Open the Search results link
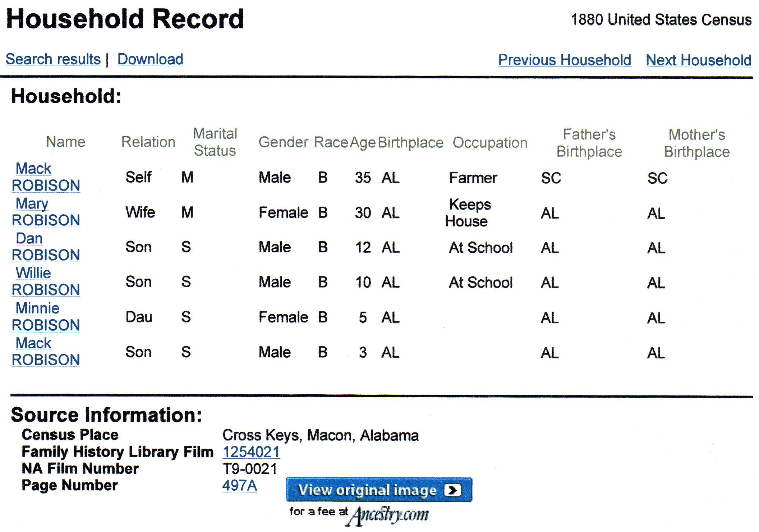The height and width of the screenshot is (532, 759). pos(53,59)
